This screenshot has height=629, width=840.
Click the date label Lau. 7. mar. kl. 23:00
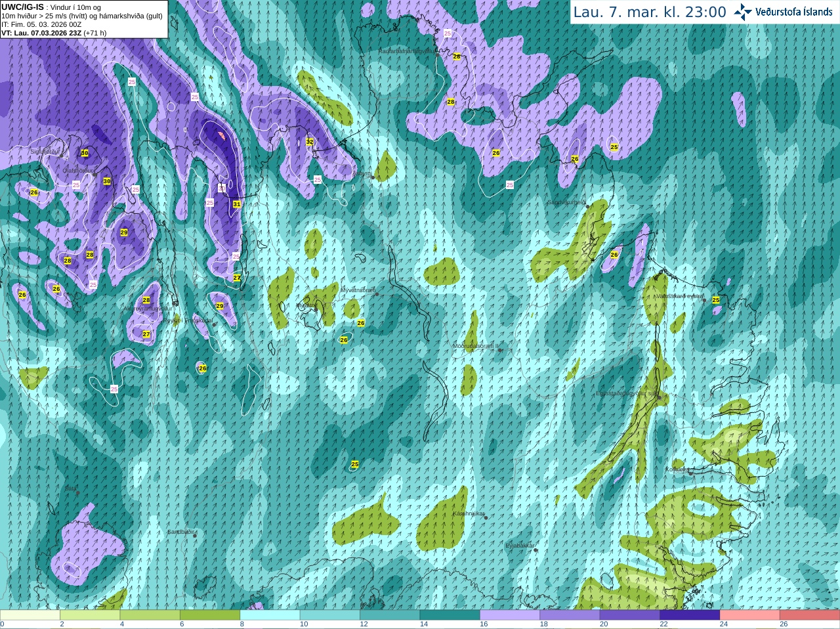tap(650, 12)
